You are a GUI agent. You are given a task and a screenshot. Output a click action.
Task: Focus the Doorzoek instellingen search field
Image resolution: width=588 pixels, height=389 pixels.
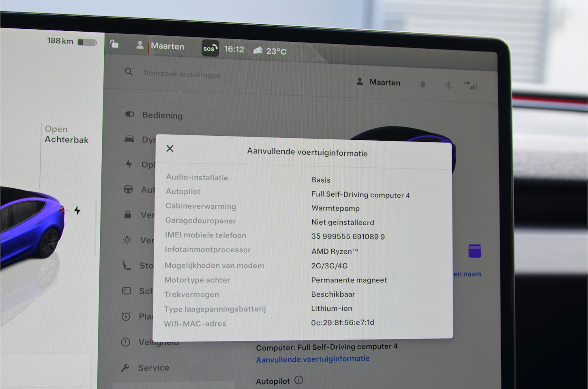(x=182, y=74)
